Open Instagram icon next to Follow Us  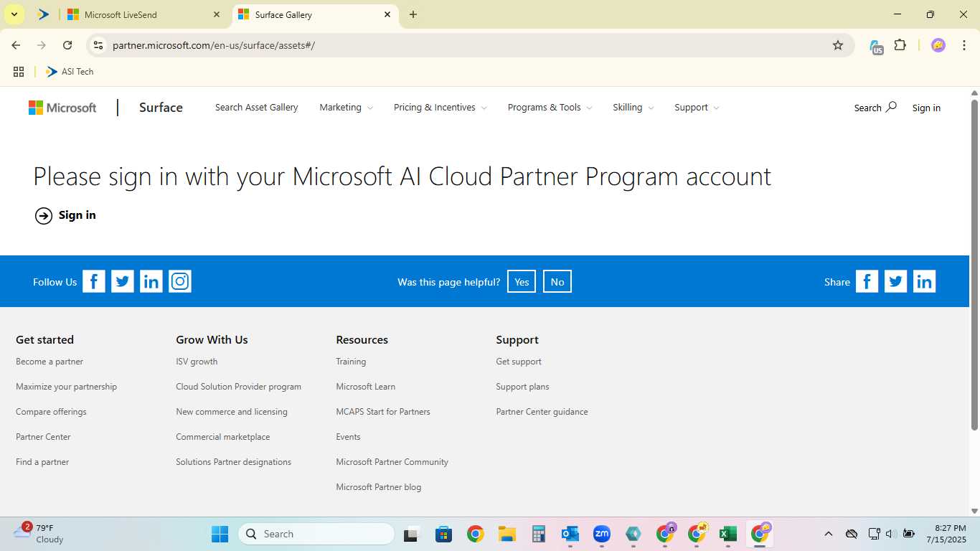pos(180,281)
